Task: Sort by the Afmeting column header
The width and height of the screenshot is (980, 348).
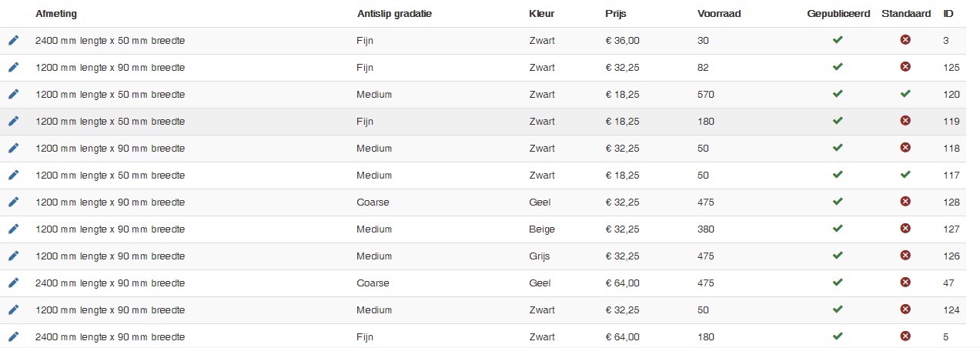Action: 56,14
